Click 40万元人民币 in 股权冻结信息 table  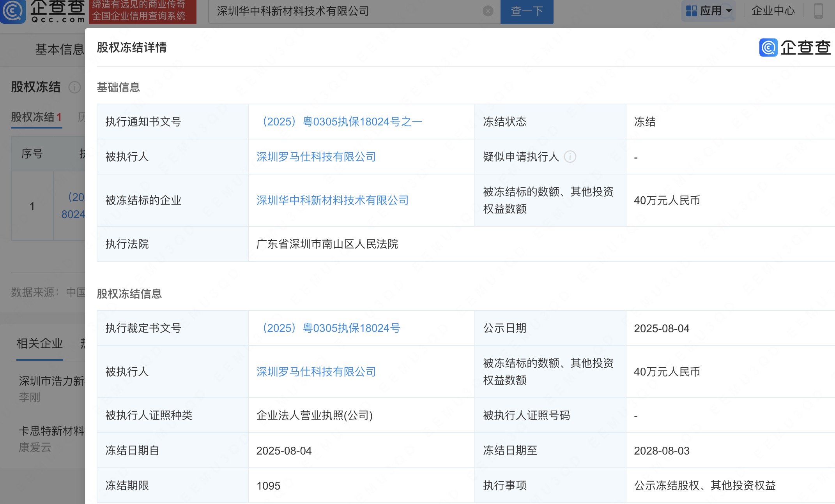pos(667,372)
